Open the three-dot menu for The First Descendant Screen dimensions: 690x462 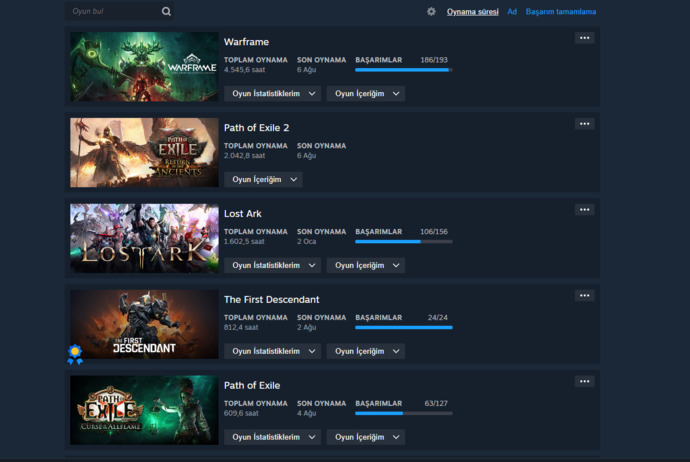(584, 295)
